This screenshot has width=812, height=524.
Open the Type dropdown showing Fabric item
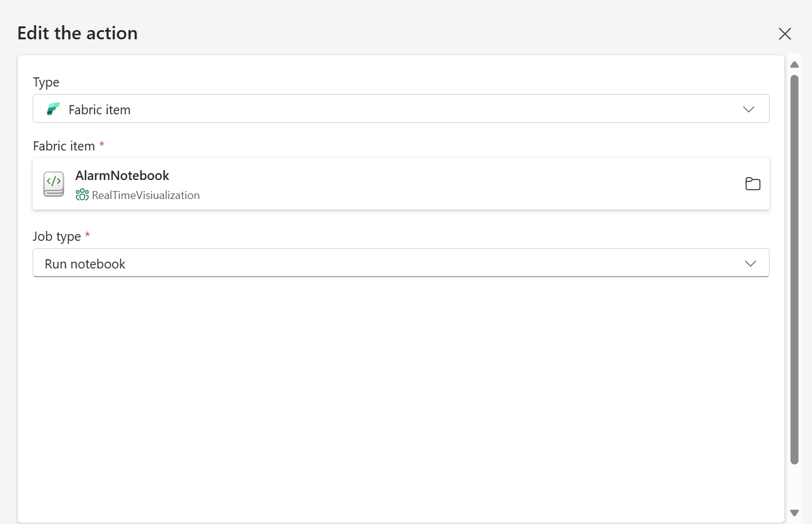point(401,109)
